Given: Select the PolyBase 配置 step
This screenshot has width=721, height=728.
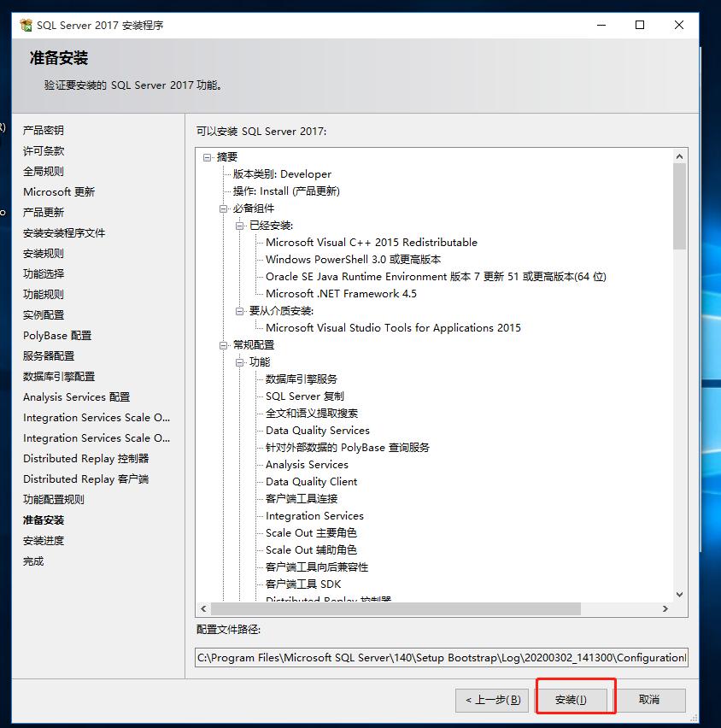Looking at the screenshot, I should (57, 336).
